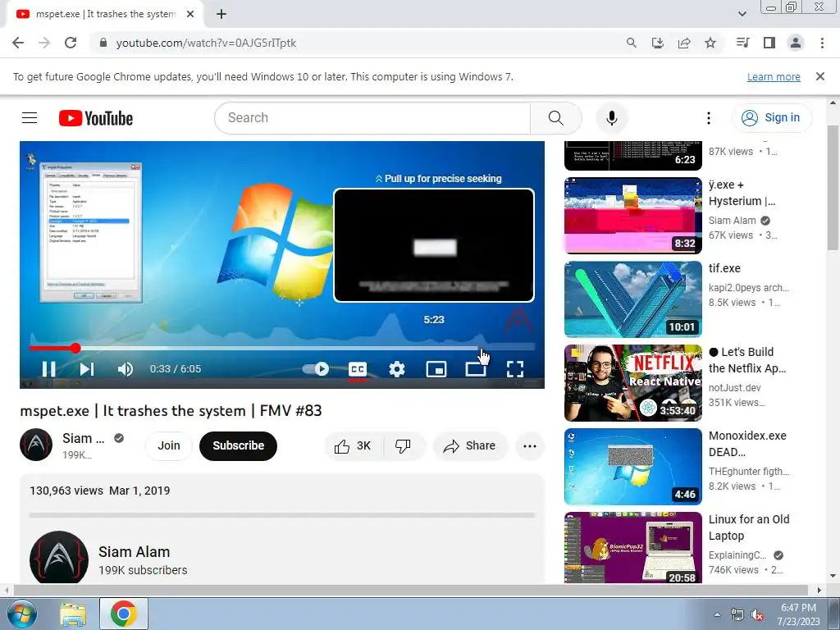The width and height of the screenshot is (840, 630).
Task: Open YouTube settings three-dot menu
Action: pyautogui.click(x=708, y=118)
